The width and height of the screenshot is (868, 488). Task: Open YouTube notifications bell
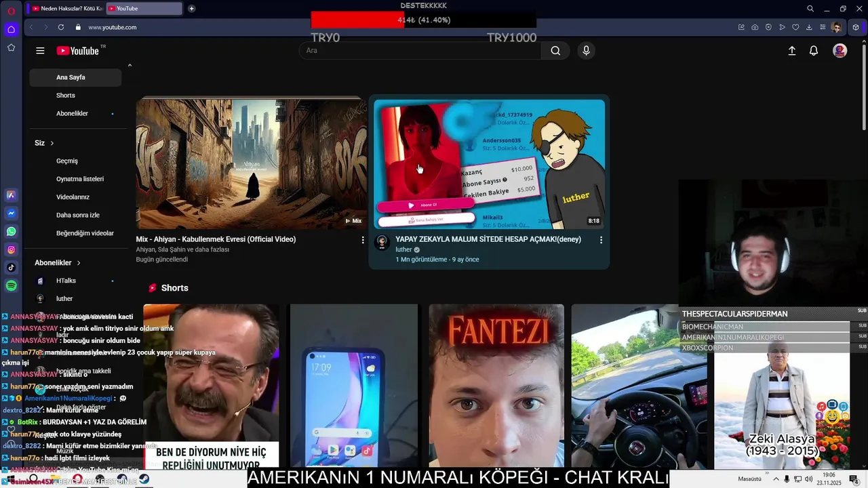coord(814,51)
